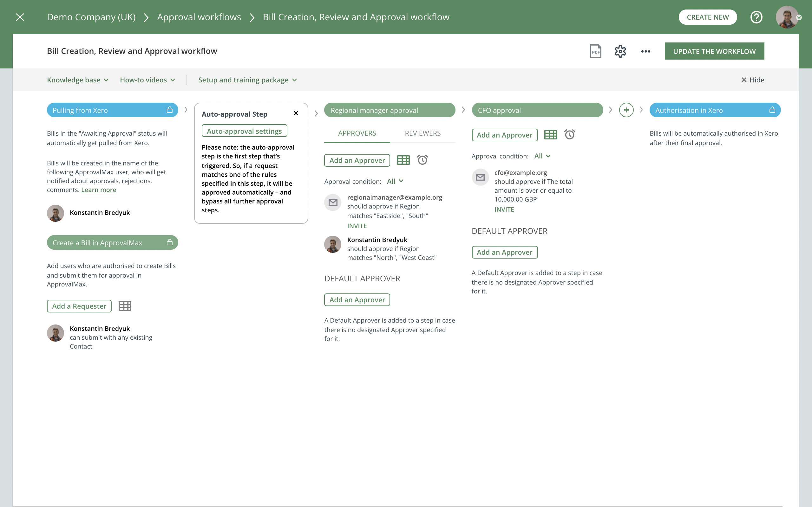Screen dimensions: 812x507
Task: Open the user profile avatar menu
Action: [788, 17]
